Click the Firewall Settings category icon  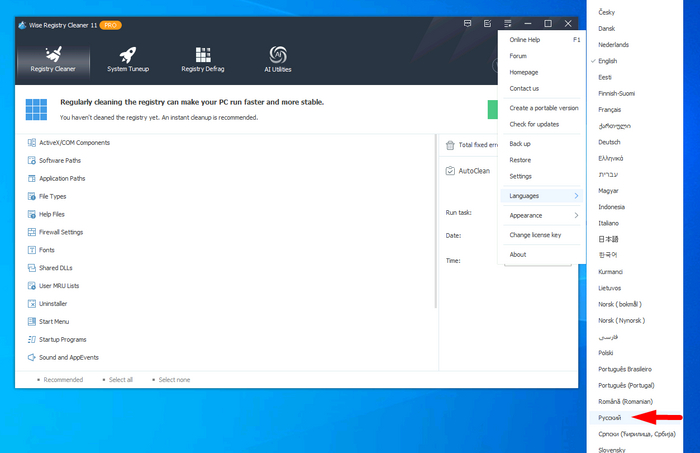pos(31,232)
